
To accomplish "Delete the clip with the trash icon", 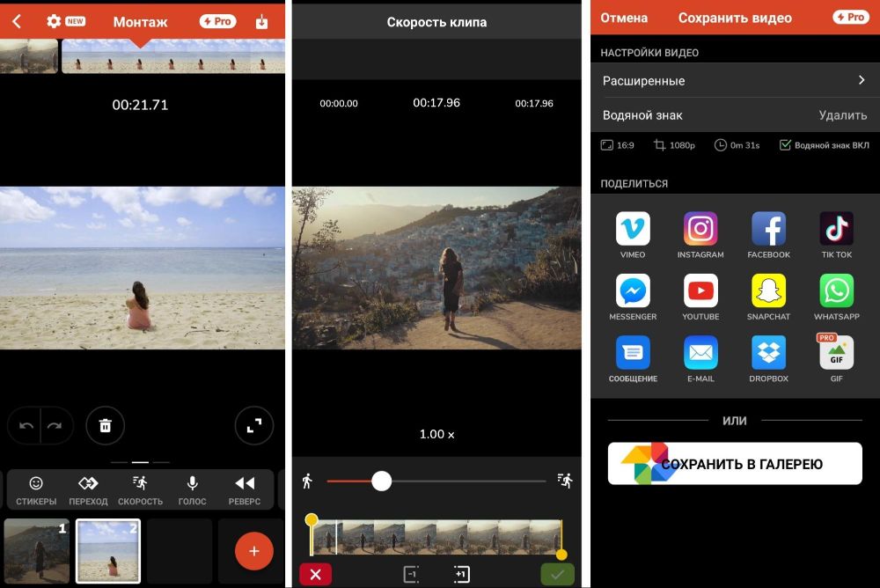I will coord(106,426).
